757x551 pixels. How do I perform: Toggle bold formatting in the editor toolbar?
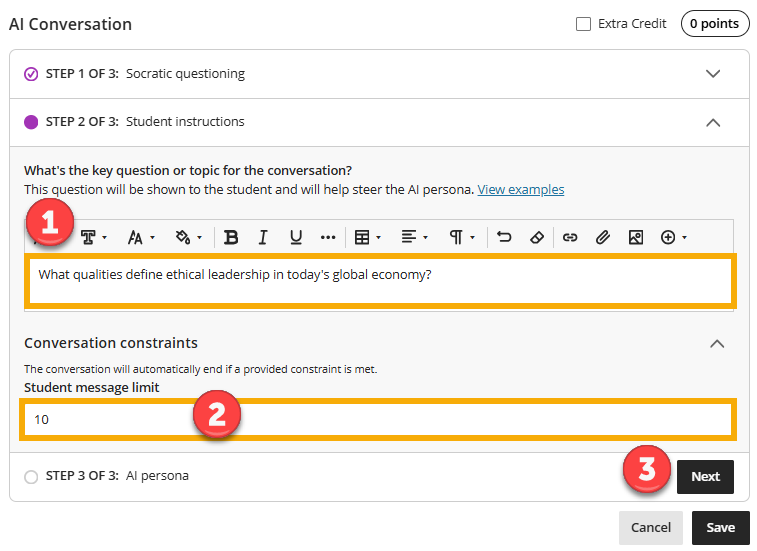point(231,237)
